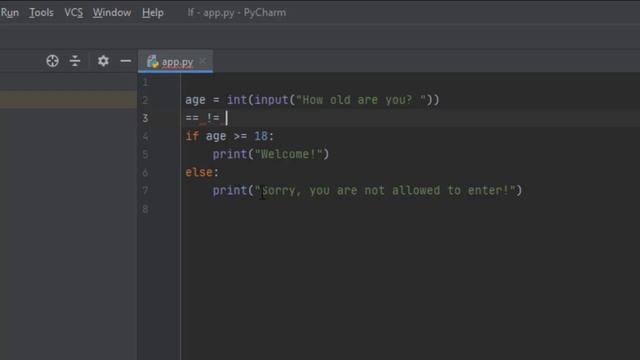Open the Help menu
640x360 pixels.
click(153, 13)
